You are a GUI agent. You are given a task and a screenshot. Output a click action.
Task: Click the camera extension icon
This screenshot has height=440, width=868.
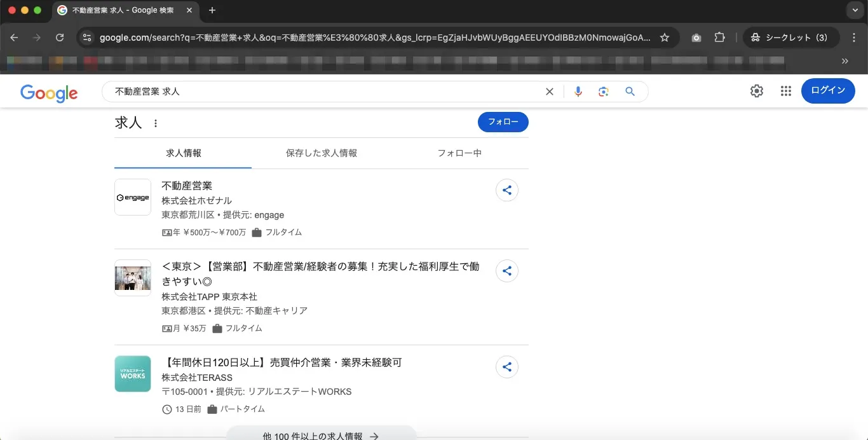point(696,38)
